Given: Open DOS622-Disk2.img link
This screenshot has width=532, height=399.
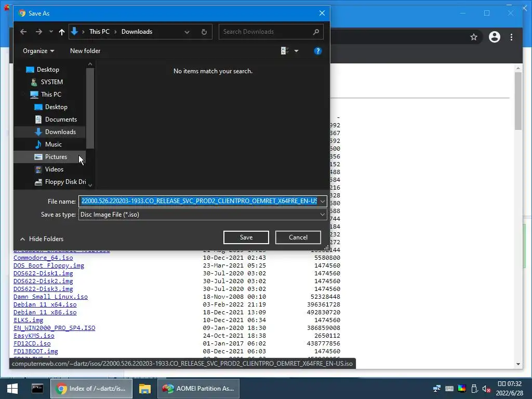Looking at the screenshot, I should 43,281.
